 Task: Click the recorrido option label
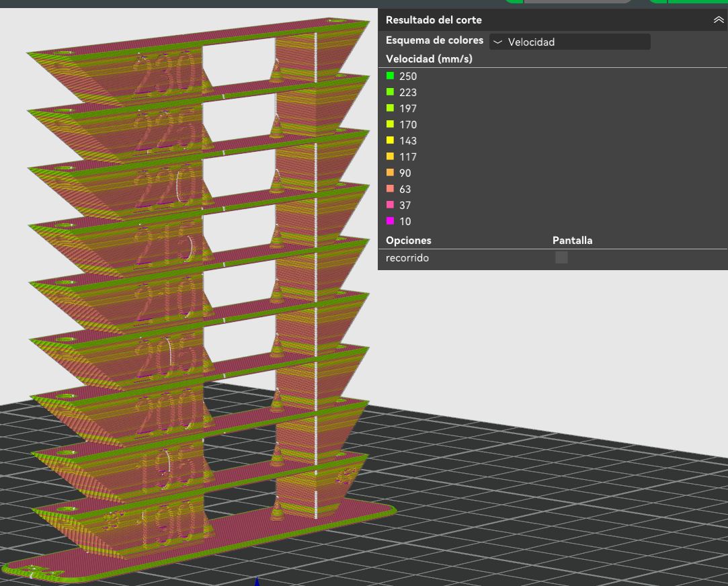pyautogui.click(x=407, y=258)
